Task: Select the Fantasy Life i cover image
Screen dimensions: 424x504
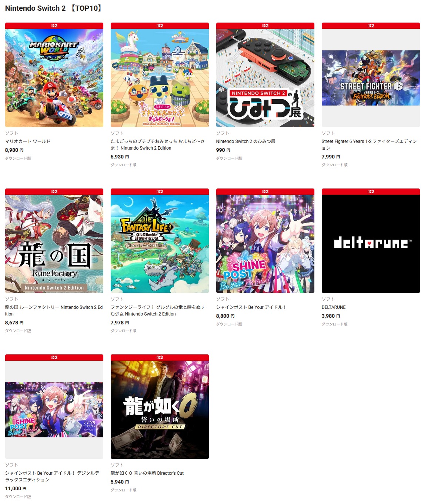Action: 160,244
